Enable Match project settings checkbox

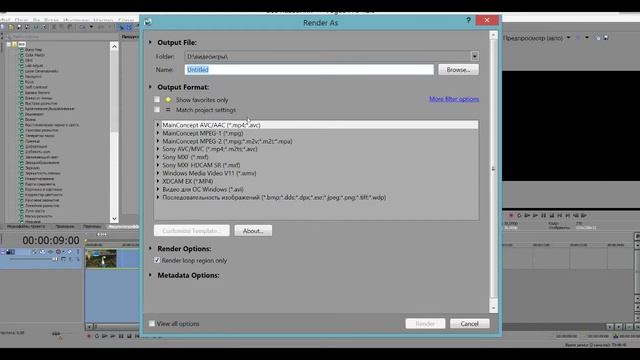pyautogui.click(x=157, y=109)
